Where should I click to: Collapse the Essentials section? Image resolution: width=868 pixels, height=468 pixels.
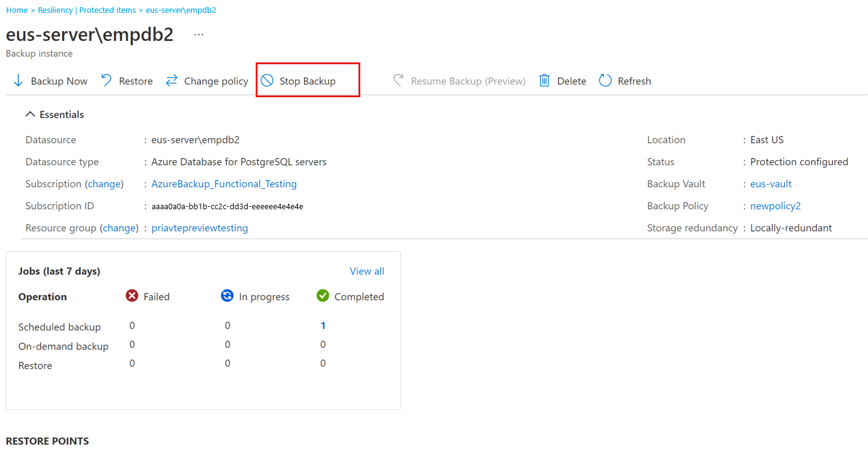pos(30,114)
